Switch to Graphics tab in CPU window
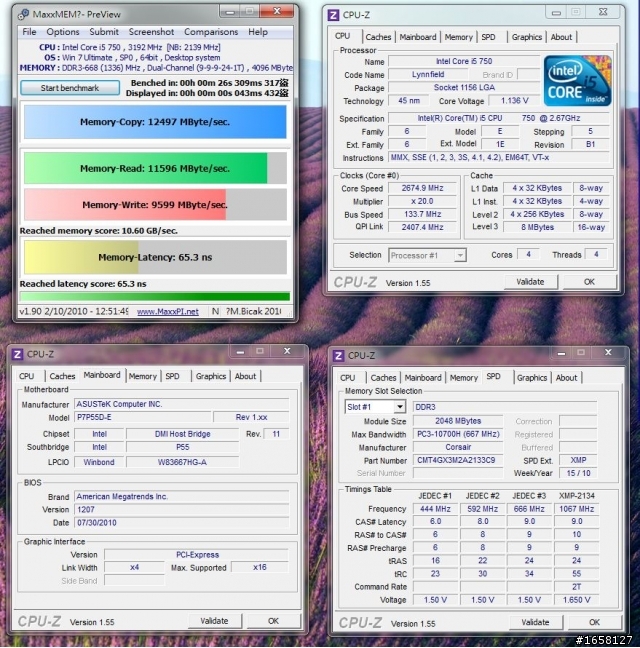Image resolution: width=640 pixels, height=648 pixels. (x=527, y=37)
